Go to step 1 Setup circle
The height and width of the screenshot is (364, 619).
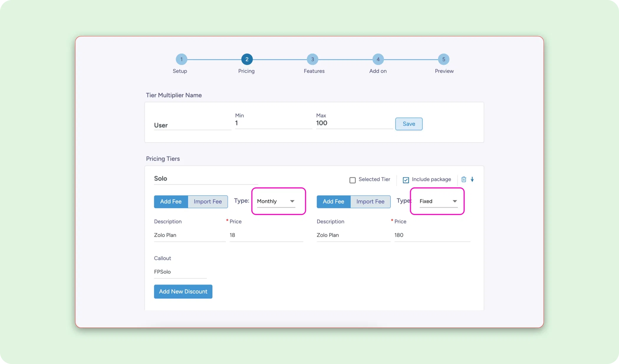point(181,59)
